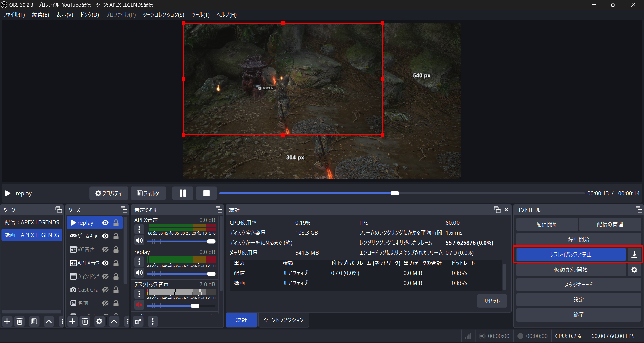Switch to the シーントランジション tab
644x343 pixels.
(x=283, y=320)
